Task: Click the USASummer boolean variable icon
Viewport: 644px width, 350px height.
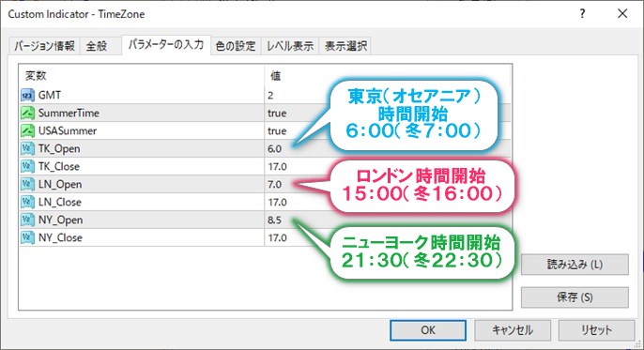Action: coord(27,130)
